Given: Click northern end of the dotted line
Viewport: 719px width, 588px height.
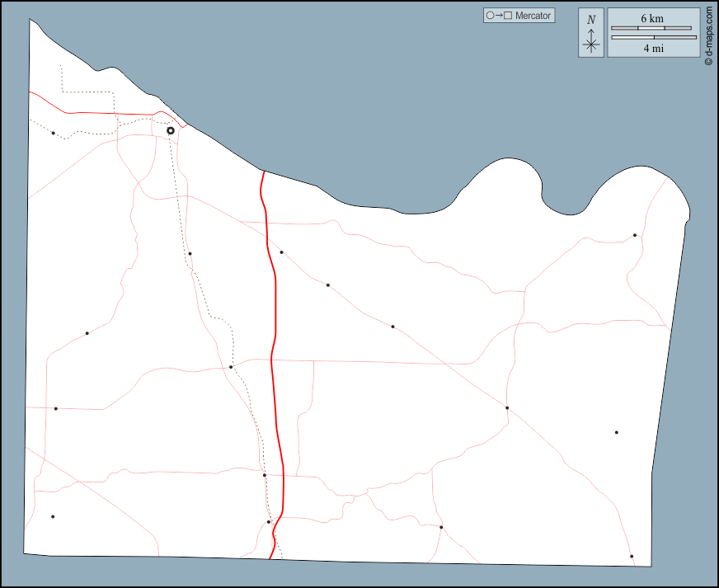Looking at the screenshot, I should tap(60, 66).
